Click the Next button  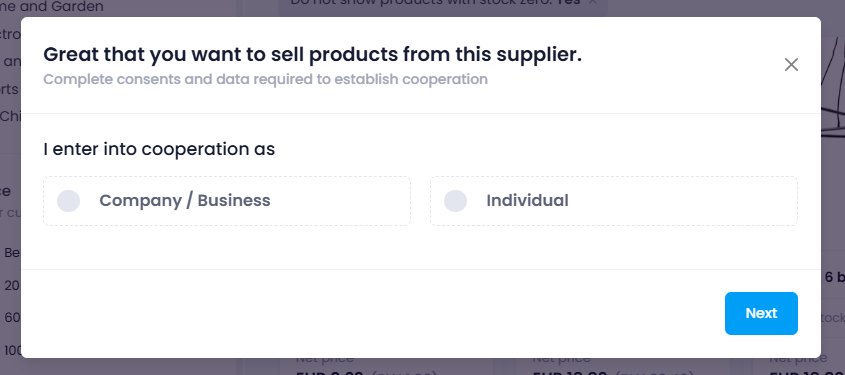761,313
